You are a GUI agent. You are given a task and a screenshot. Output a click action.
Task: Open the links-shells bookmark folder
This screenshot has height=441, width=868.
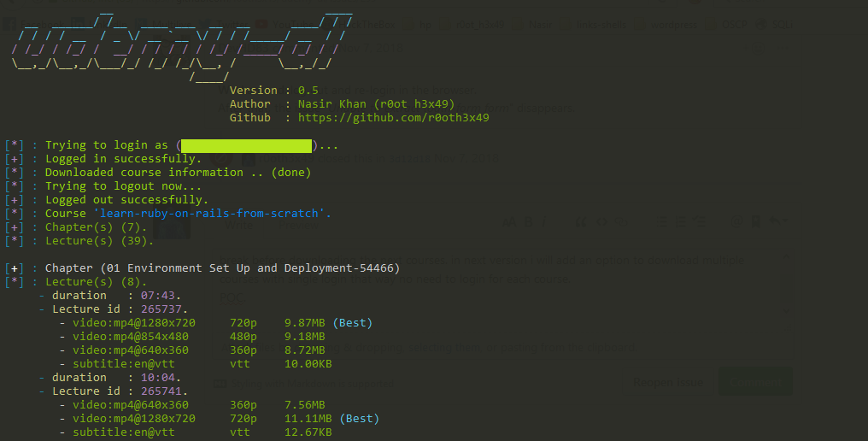[595, 25]
